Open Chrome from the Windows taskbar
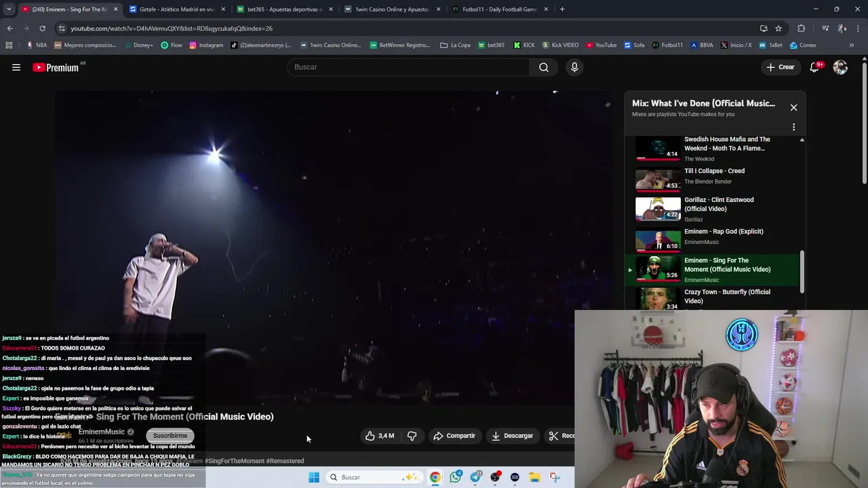Screen dimensions: 868x488 tap(435, 477)
